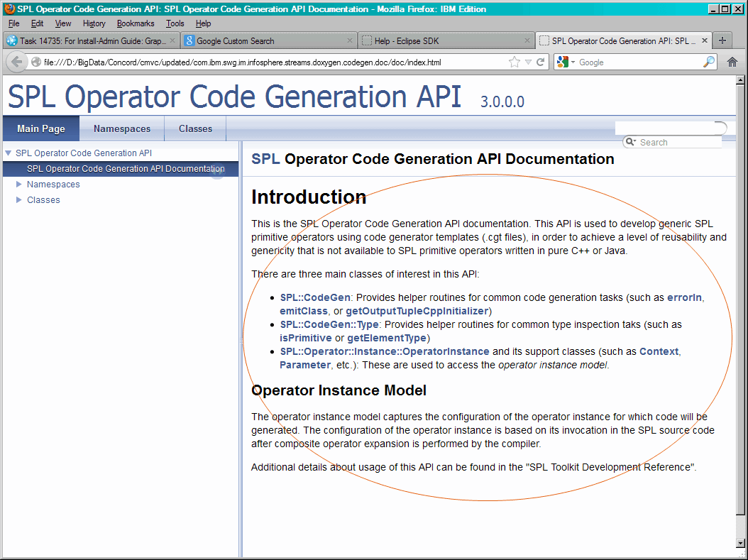Open the File menu
This screenshot has width=748, height=560.
click(x=13, y=23)
